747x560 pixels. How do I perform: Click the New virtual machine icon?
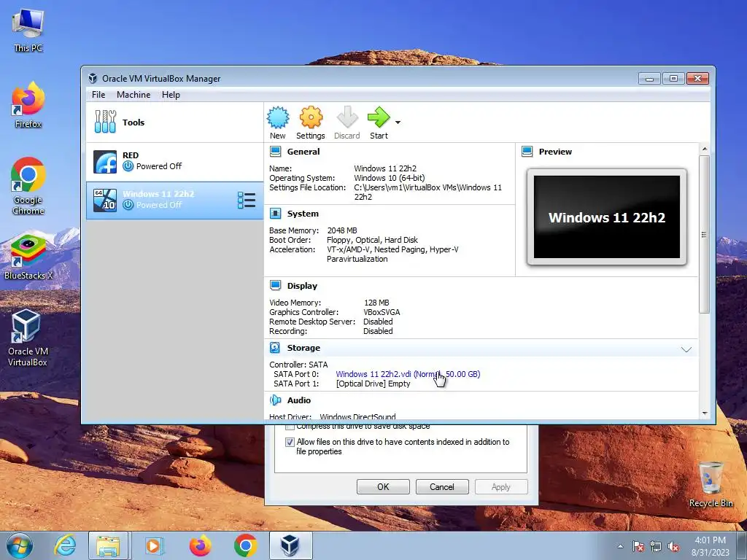click(278, 117)
